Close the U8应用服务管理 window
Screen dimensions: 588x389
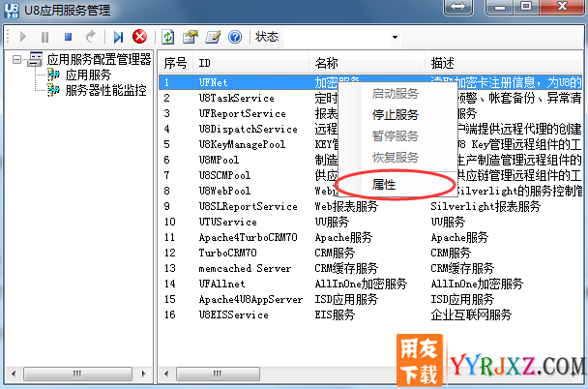pyautogui.click(x=562, y=7)
